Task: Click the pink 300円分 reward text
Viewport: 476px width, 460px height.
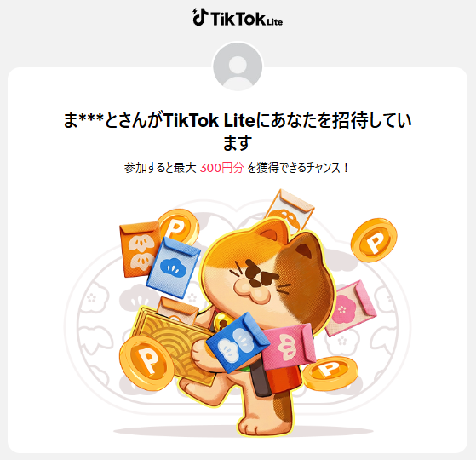Action: pyautogui.click(x=221, y=168)
